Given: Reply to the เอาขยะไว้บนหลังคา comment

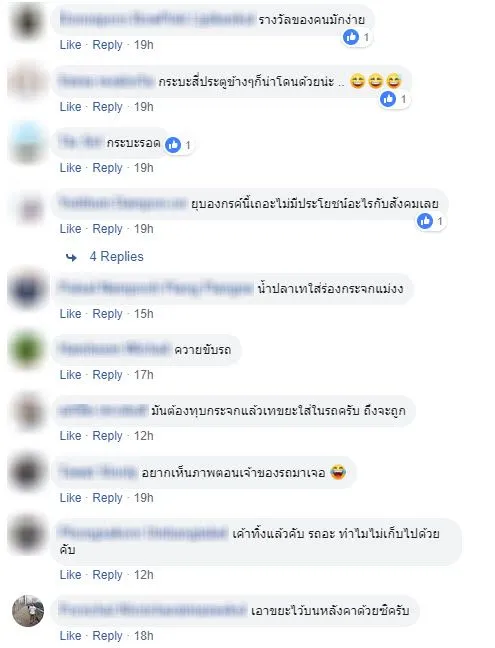Looking at the screenshot, I should pyautogui.click(x=107, y=636).
